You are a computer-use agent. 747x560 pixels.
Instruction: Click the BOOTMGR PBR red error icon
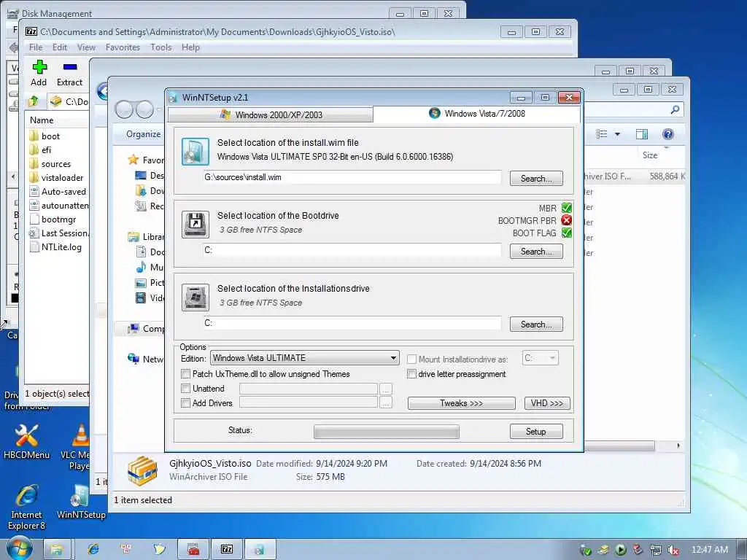tap(566, 220)
